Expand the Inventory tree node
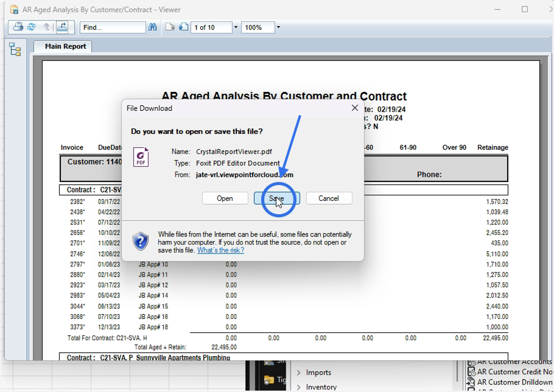This screenshot has height=392, width=554. [299, 387]
